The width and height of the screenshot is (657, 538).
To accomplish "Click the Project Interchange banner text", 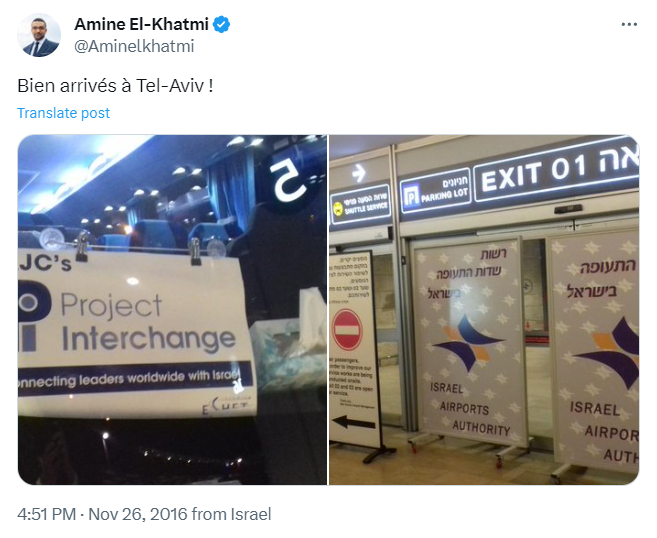I will [x=148, y=322].
